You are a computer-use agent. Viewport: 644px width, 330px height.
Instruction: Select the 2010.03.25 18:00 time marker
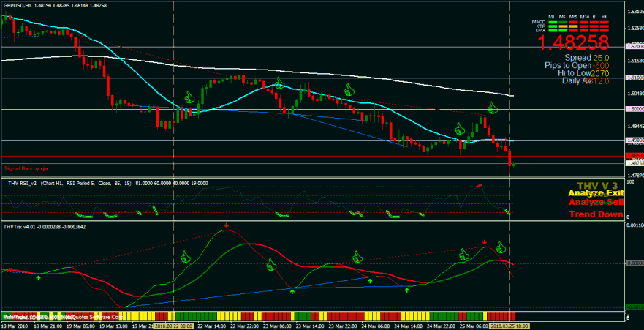pyautogui.click(x=509, y=323)
